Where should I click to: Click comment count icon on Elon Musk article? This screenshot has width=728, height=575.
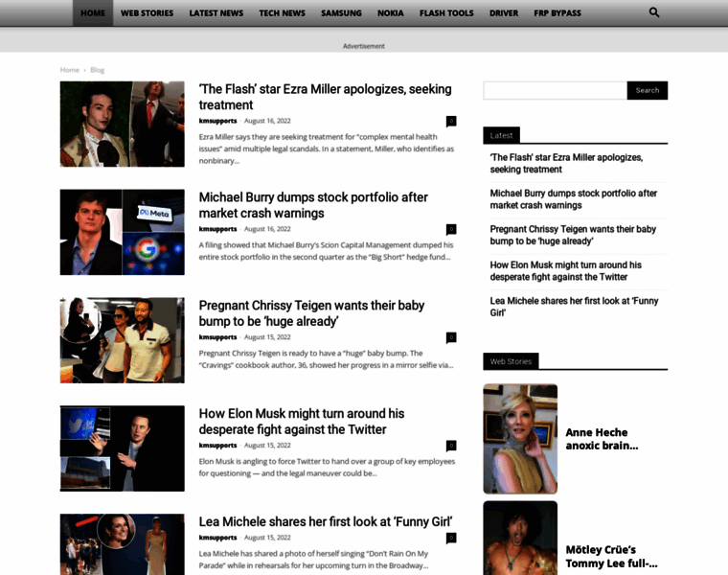pos(451,446)
